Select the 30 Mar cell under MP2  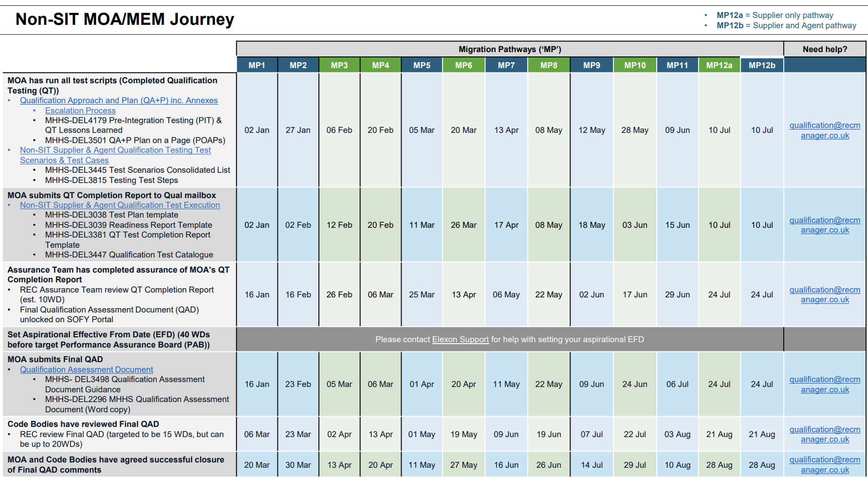coord(298,465)
